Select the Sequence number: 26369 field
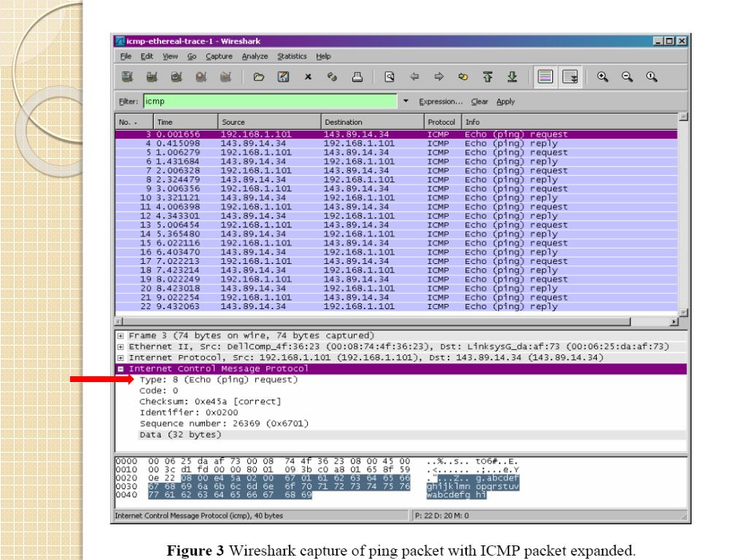 click(x=224, y=424)
